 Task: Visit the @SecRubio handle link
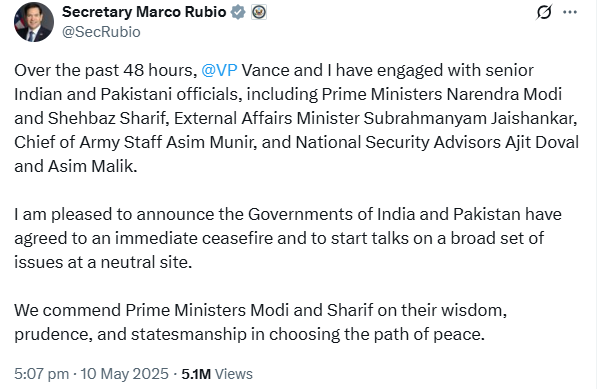(101, 32)
